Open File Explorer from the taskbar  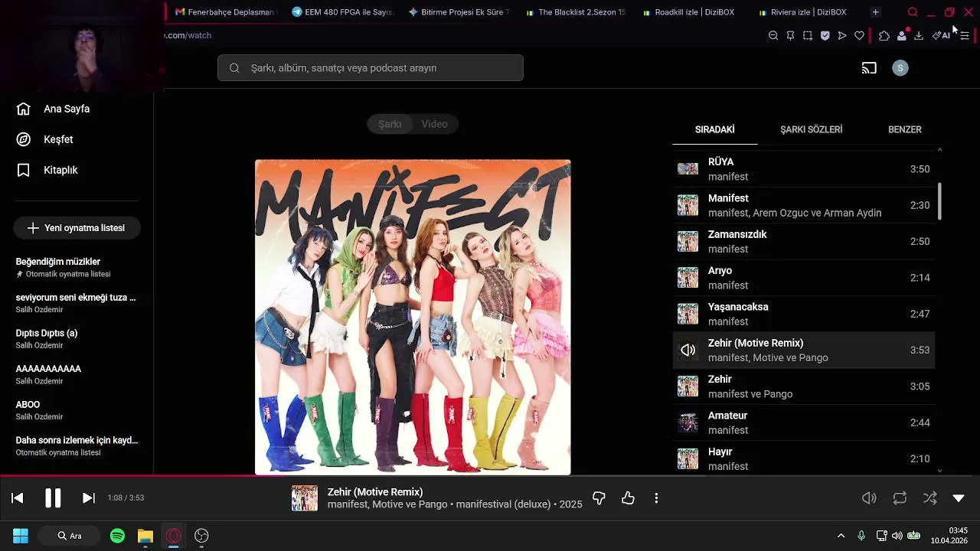click(145, 536)
